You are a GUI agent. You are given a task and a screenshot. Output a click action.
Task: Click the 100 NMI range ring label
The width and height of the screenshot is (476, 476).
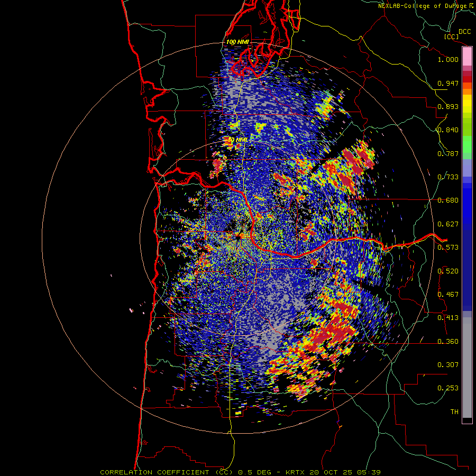click(x=237, y=42)
